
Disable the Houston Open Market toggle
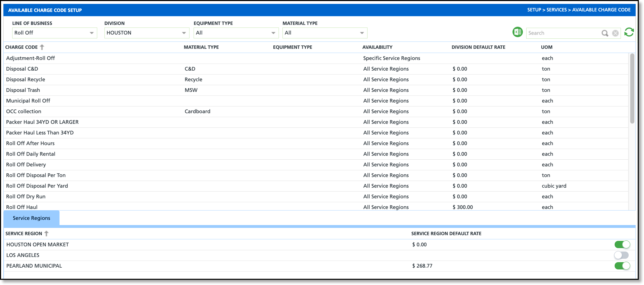tap(622, 245)
